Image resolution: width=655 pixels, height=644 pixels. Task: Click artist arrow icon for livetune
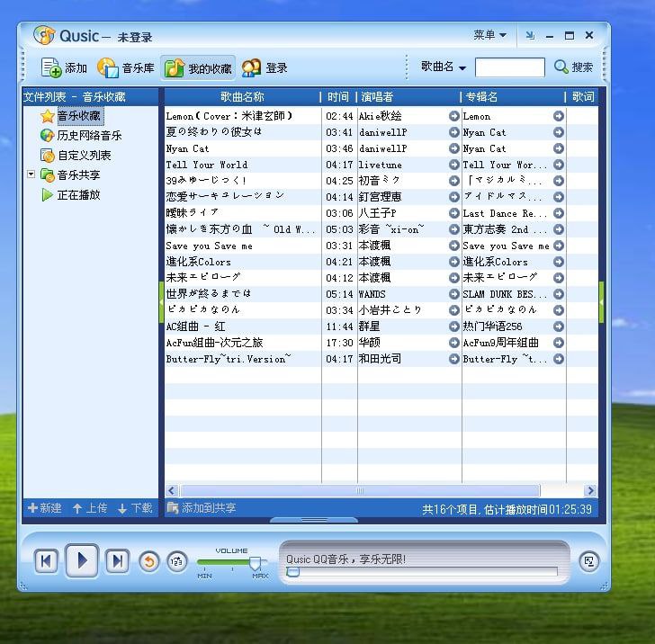coord(454,165)
